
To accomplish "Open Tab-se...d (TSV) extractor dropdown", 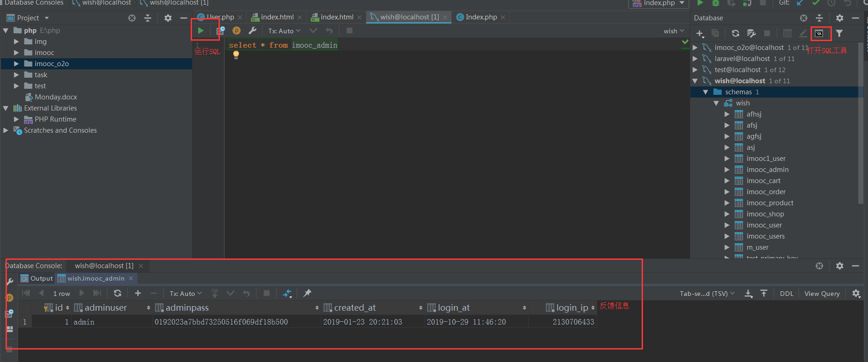I will (707, 294).
